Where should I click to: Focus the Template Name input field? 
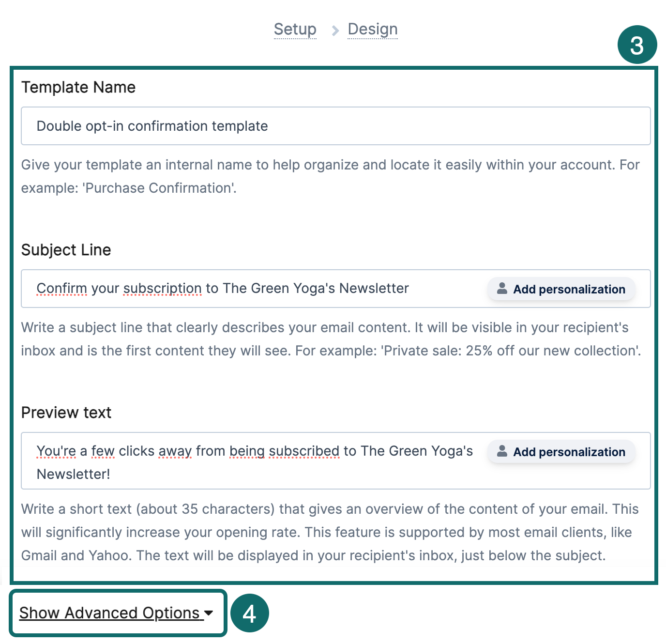pos(335,126)
